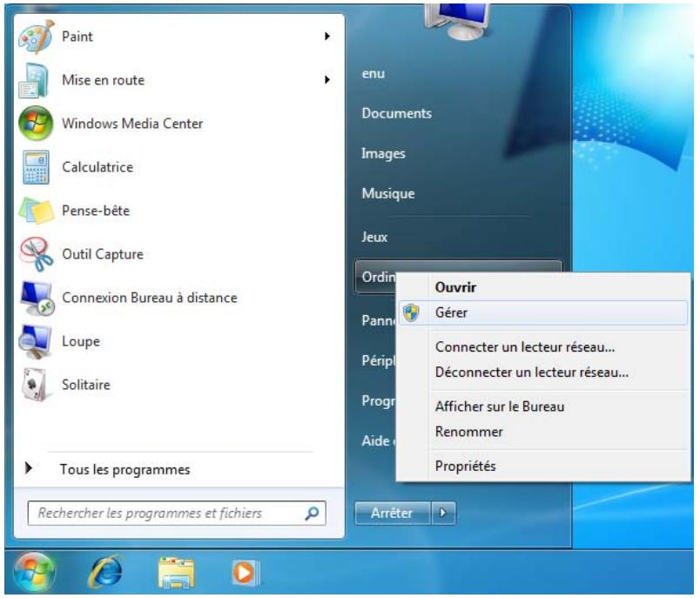Open the Jeux games link
The height and width of the screenshot is (598, 700).
[374, 237]
